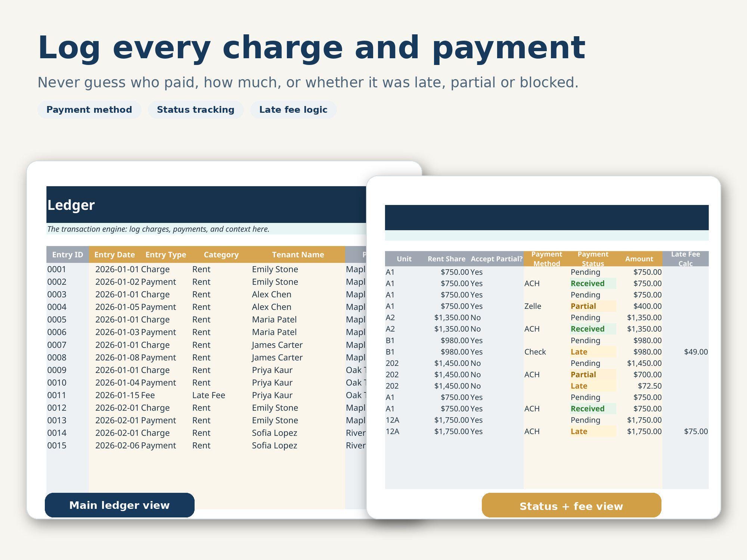Click the Main ledger view button

click(120, 505)
